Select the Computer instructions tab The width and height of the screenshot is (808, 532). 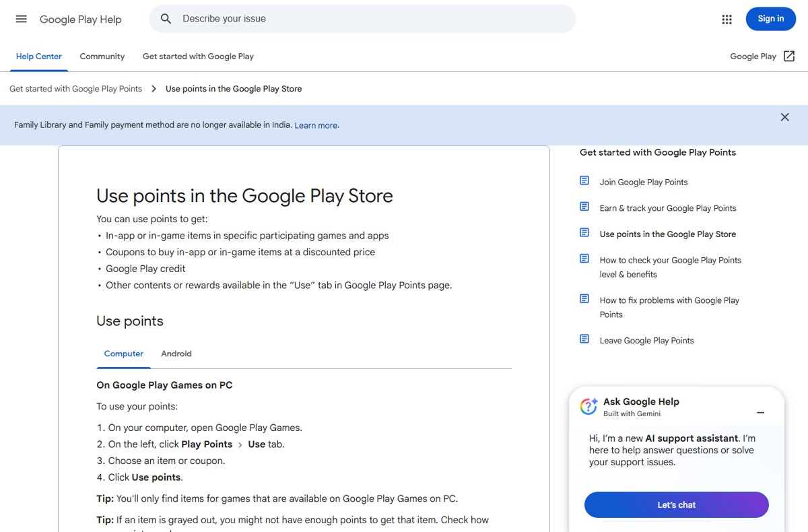coord(124,354)
